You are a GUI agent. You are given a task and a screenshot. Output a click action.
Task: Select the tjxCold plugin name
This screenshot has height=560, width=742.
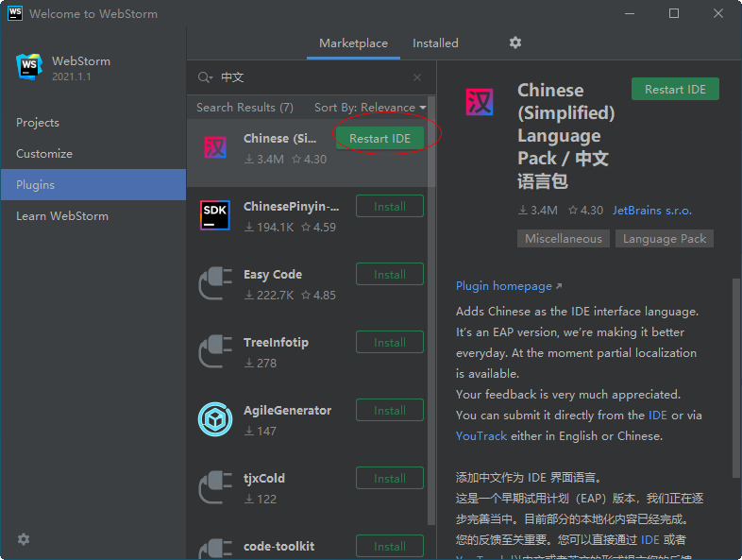click(x=264, y=478)
